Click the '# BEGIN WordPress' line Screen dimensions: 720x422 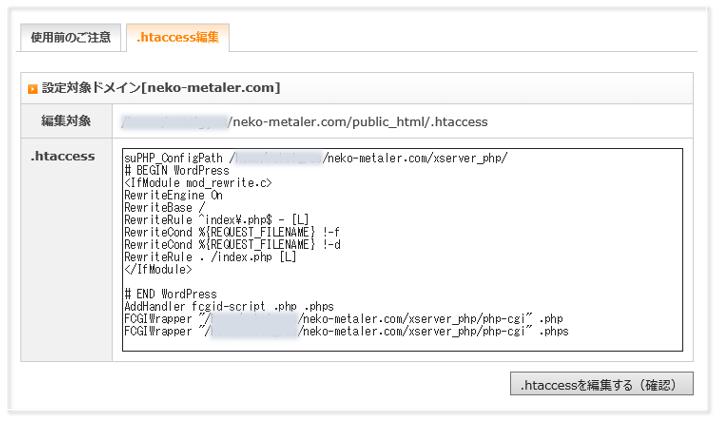pyautogui.click(x=177, y=171)
